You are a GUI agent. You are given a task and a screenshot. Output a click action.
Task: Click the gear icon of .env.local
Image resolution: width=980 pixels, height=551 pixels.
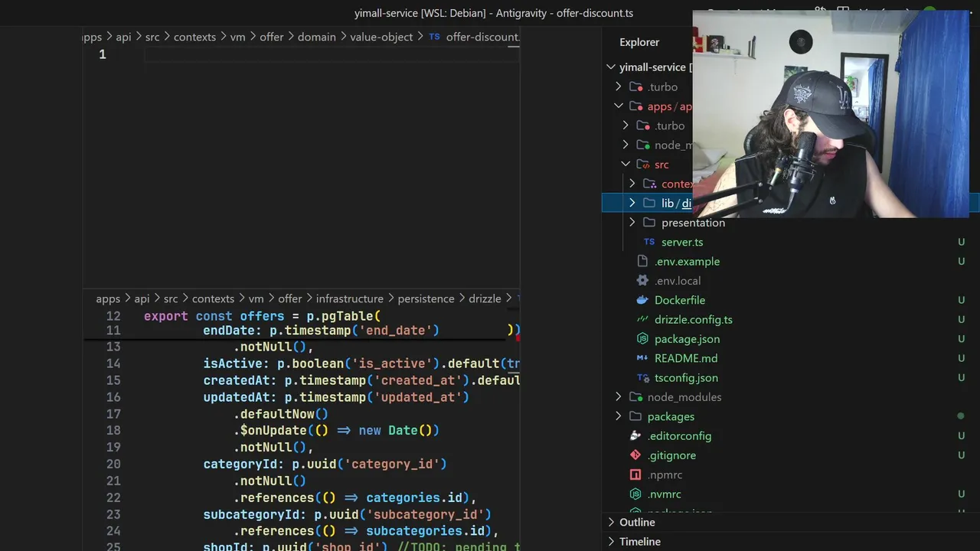click(642, 281)
